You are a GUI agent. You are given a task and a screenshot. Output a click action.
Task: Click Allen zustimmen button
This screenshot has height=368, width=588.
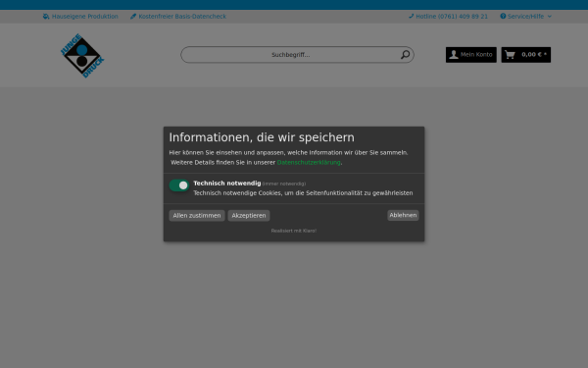coord(197,216)
